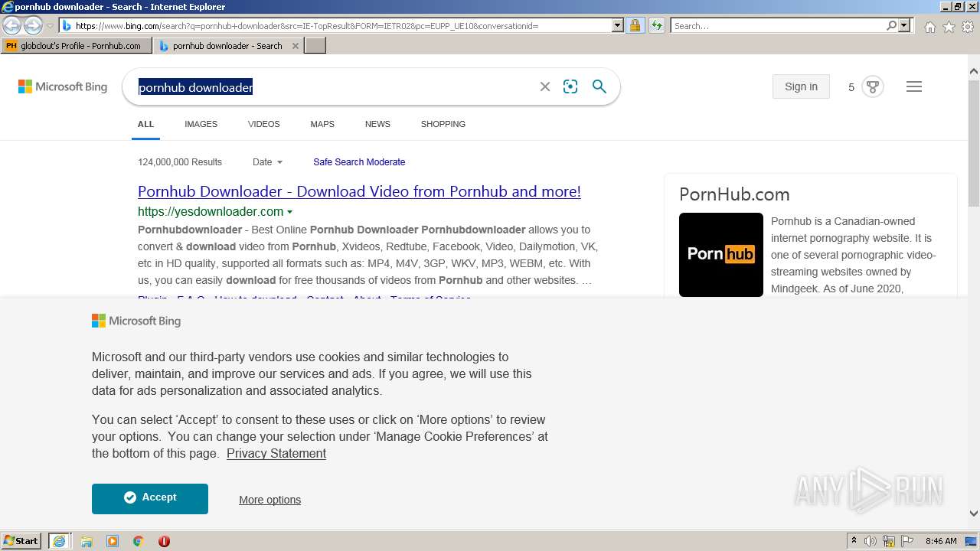The width and height of the screenshot is (980, 551).
Task: Open Bing visual search camera icon
Action: click(570, 86)
